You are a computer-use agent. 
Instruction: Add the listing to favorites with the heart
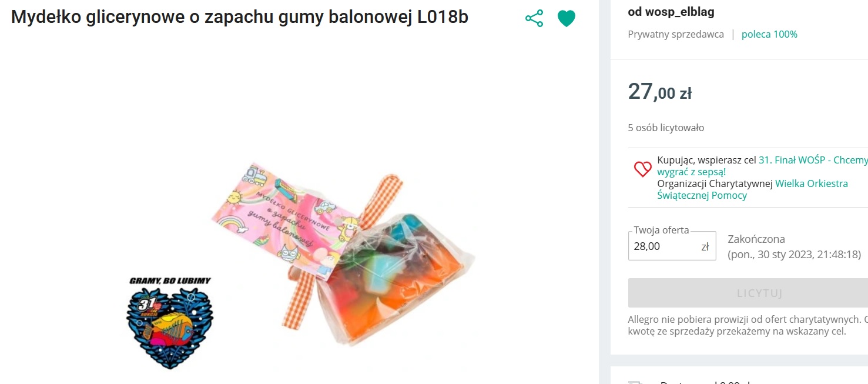click(567, 19)
